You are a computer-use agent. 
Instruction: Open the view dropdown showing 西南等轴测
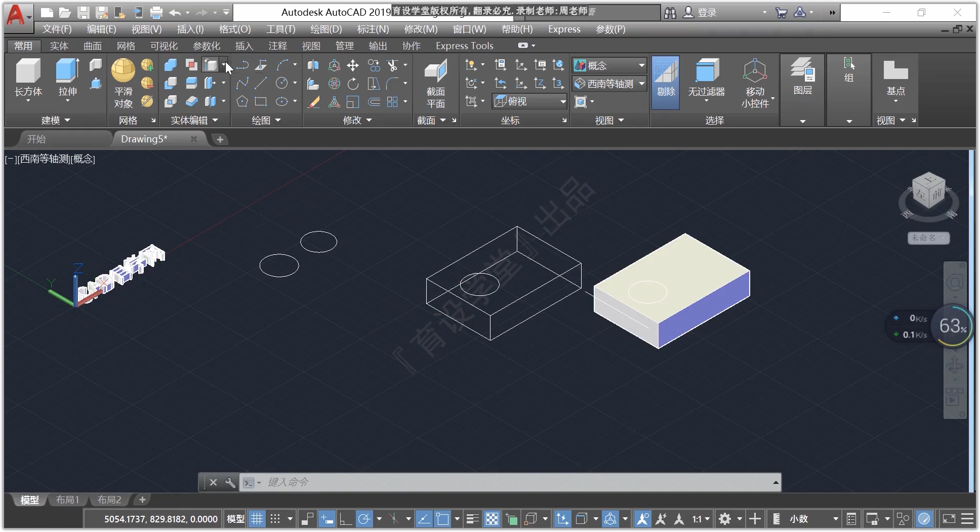click(x=609, y=84)
